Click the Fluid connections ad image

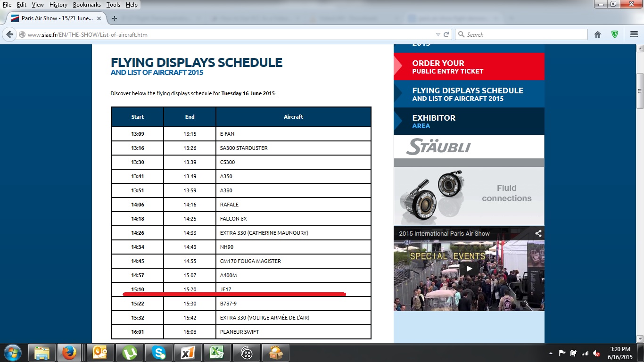pos(469,196)
